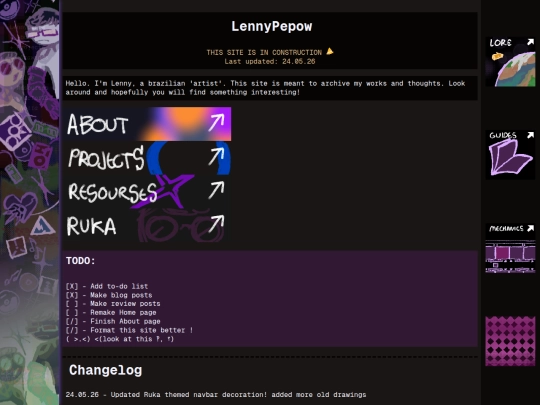540x405 pixels.
Task: Select 'THIS SITE IS IN CONSTRUCTION' text
Action: [x=264, y=52]
